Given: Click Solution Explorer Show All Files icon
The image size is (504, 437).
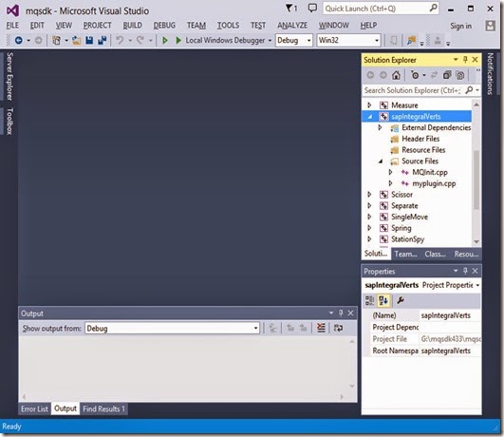Looking at the screenshot, I should [460, 75].
